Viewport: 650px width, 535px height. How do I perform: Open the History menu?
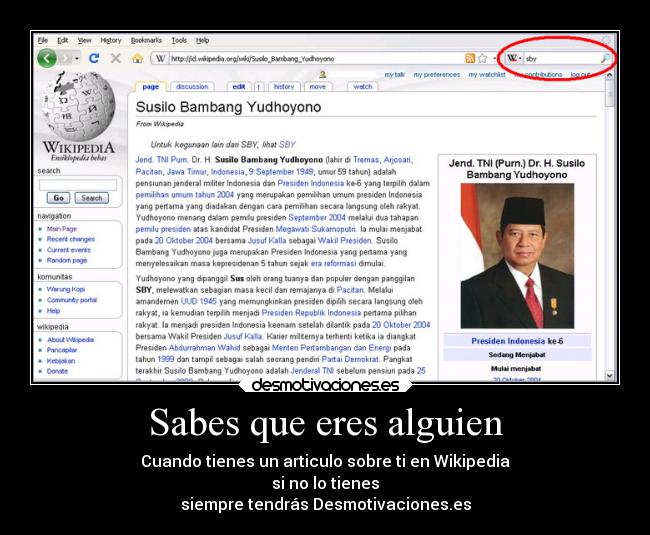[111, 40]
